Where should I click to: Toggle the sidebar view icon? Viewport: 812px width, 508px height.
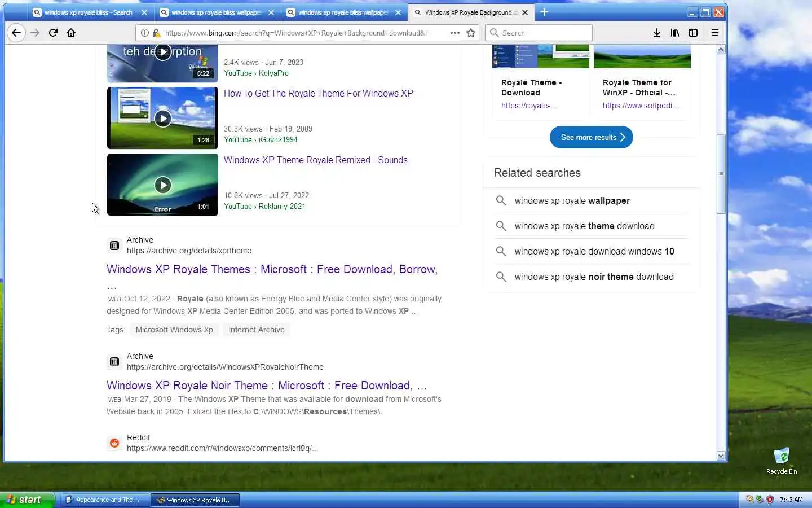[693, 33]
